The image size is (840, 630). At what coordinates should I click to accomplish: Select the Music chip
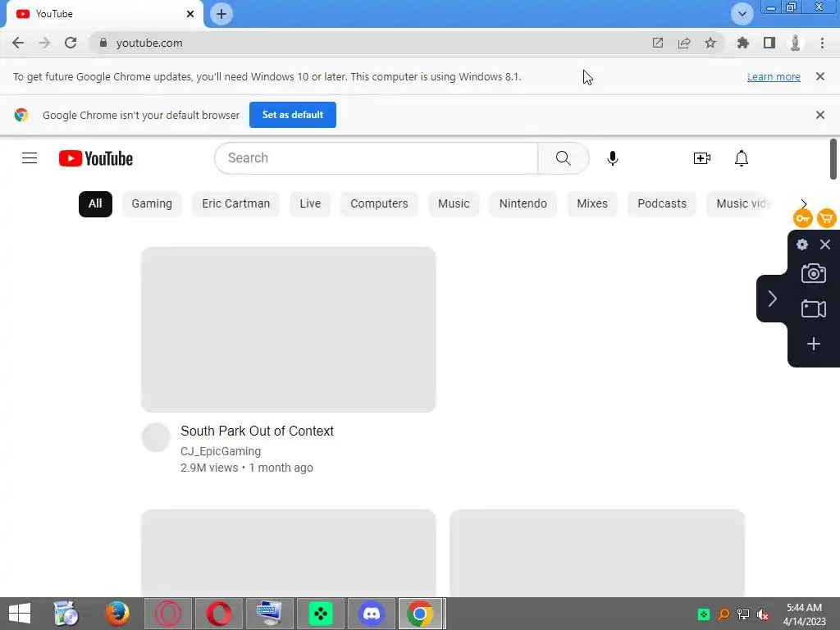click(454, 203)
